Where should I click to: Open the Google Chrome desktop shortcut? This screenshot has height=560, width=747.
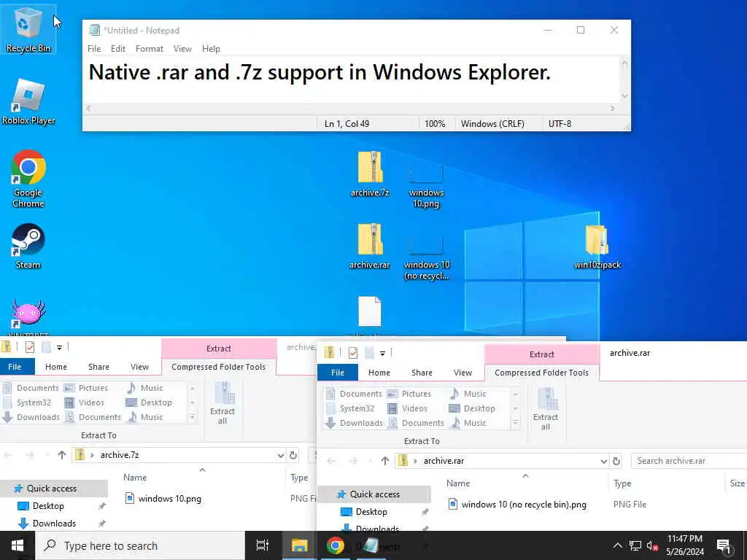(28, 179)
